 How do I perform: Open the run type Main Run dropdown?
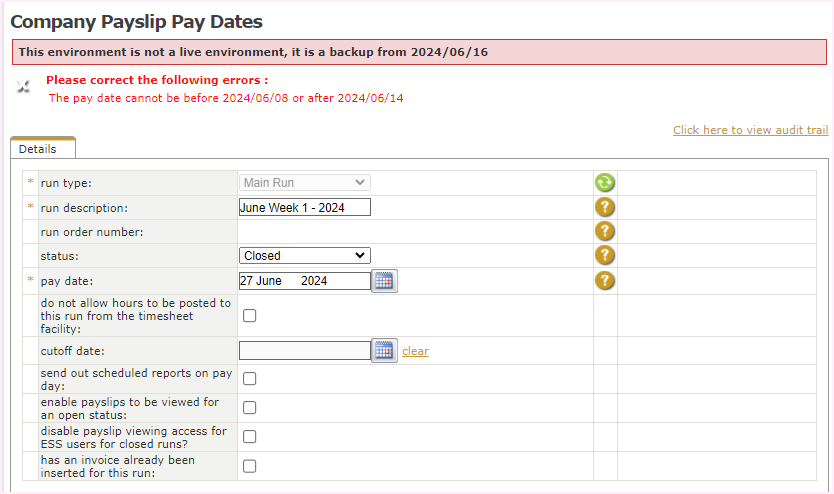click(x=305, y=183)
